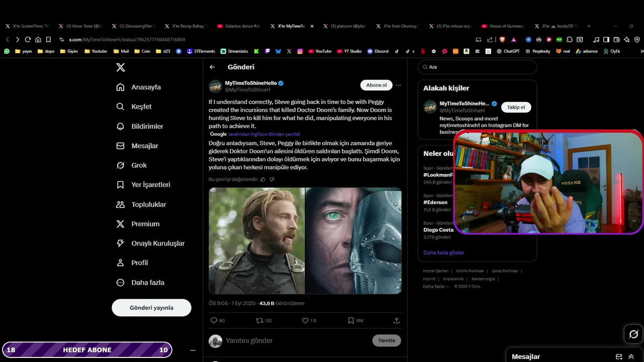Open the Doctor Doom image thumbnail
The height and width of the screenshot is (362, 644).
tap(354, 241)
